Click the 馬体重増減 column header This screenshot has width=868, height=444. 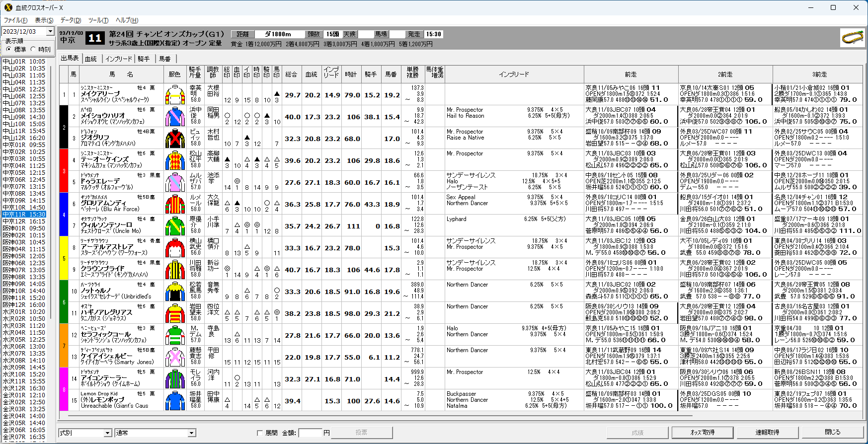point(435,74)
